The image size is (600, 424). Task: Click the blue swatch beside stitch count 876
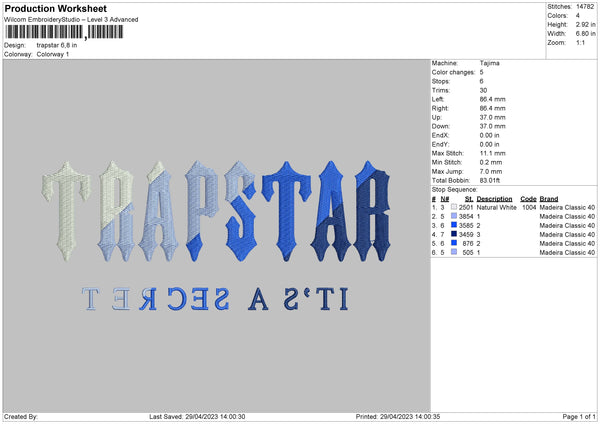click(454, 243)
